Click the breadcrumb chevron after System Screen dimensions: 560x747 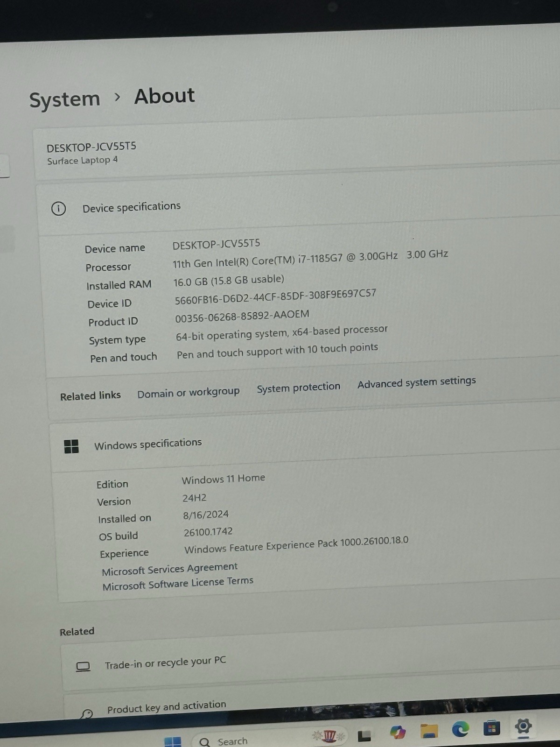[x=118, y=97]
